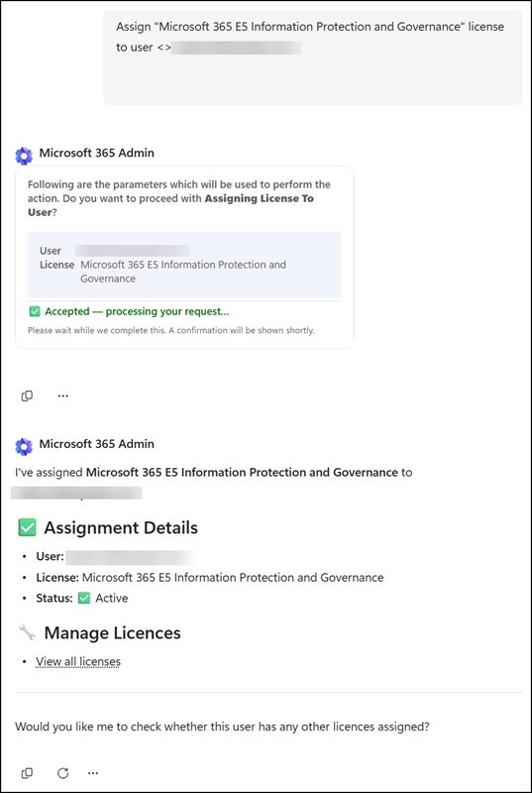Regenerate the last Microsoft 365 Admin reply
Image resolution: width=532 pixels, height=793 pixels.
62,773
